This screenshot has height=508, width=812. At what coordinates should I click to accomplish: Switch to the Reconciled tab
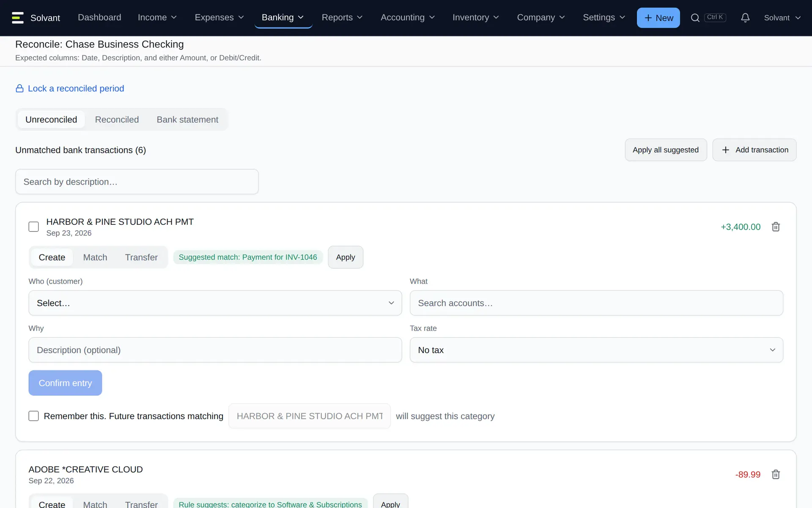tap(117, 120)
